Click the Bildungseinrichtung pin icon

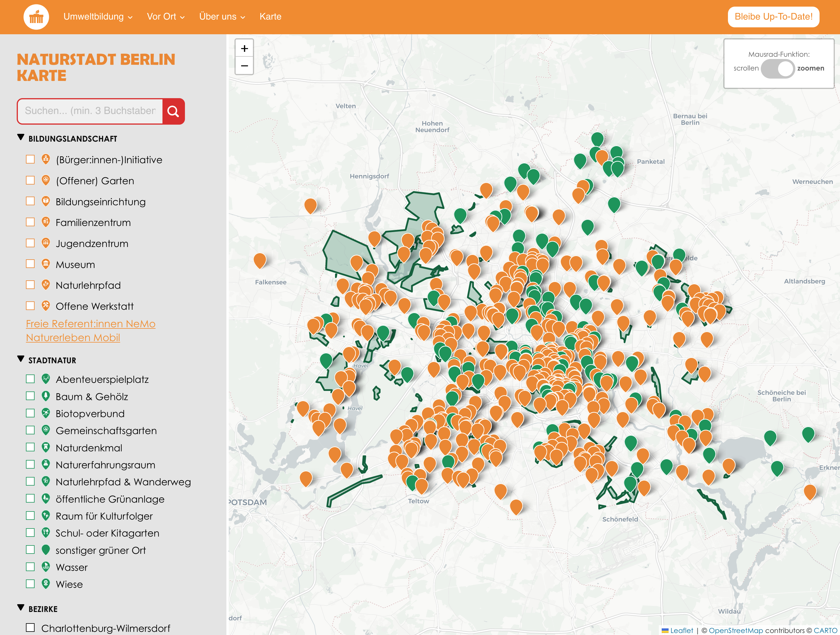pyautogui.click(x=46, y=201)
